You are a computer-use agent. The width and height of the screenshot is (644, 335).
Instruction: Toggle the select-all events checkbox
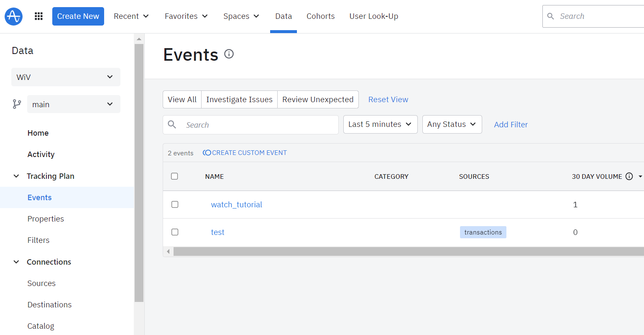[x=175, y=176]
